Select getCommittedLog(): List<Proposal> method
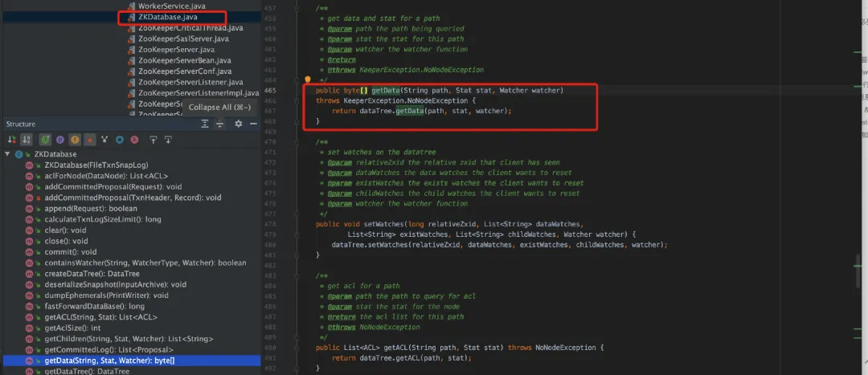 point(109,349)
